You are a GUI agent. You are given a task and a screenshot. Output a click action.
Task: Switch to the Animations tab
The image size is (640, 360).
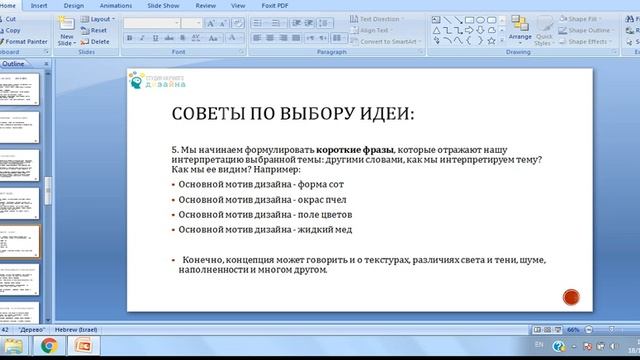point(116,6)
